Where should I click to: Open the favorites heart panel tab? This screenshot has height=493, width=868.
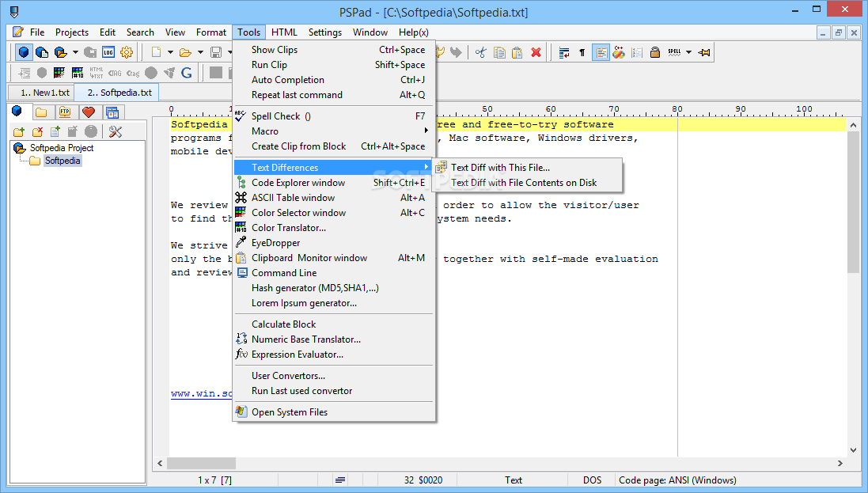[88, 112]
